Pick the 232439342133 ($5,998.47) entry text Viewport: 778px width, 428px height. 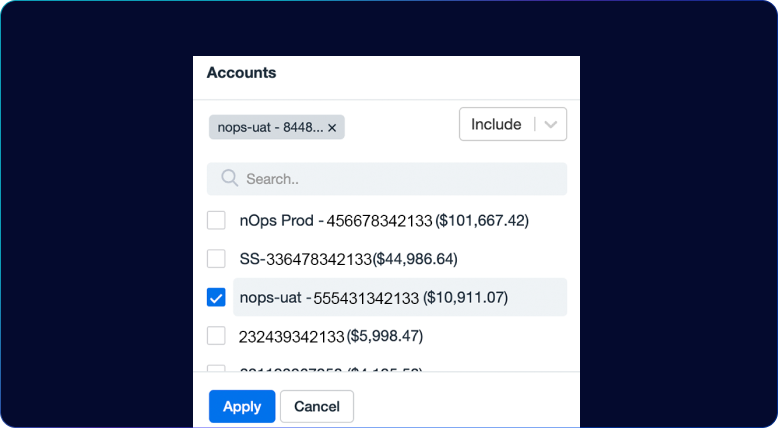pyautogui.click(x=331, y=336)
